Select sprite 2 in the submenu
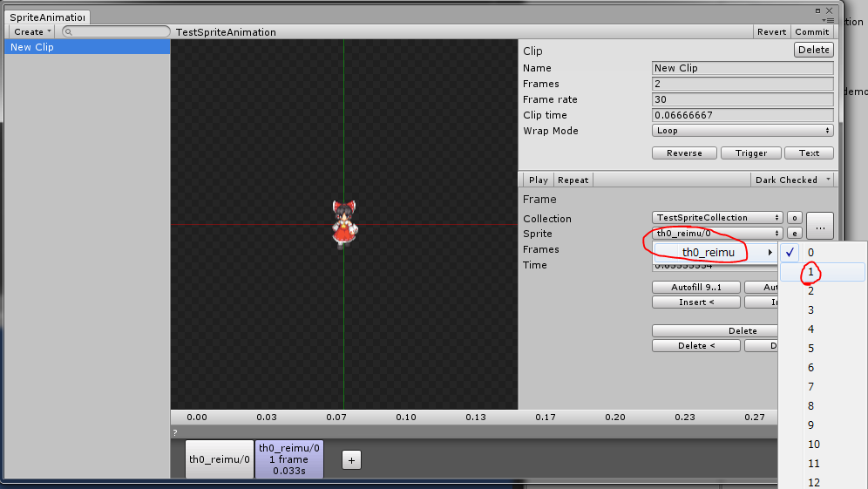Image resolution: width=868 pixels, height=489 pixels. pyautogui.click(x=823, y=291)
